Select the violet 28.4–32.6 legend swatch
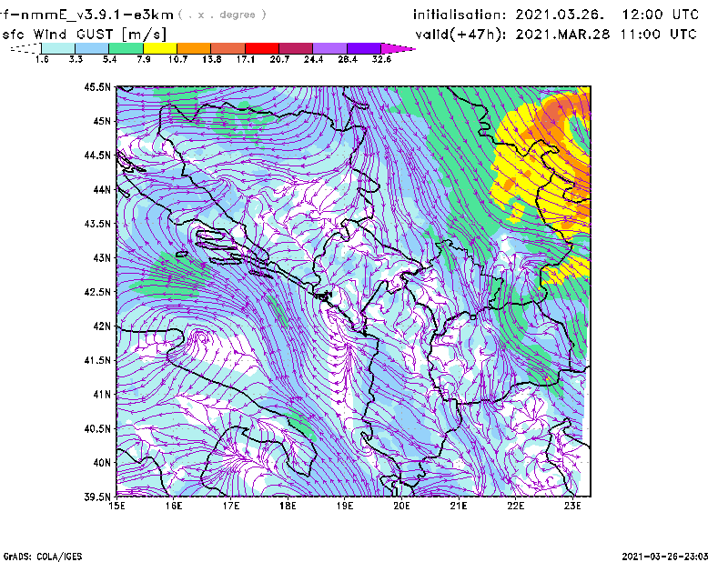The height and width of the screenshot is (562, 728). [x=364, y=48]
